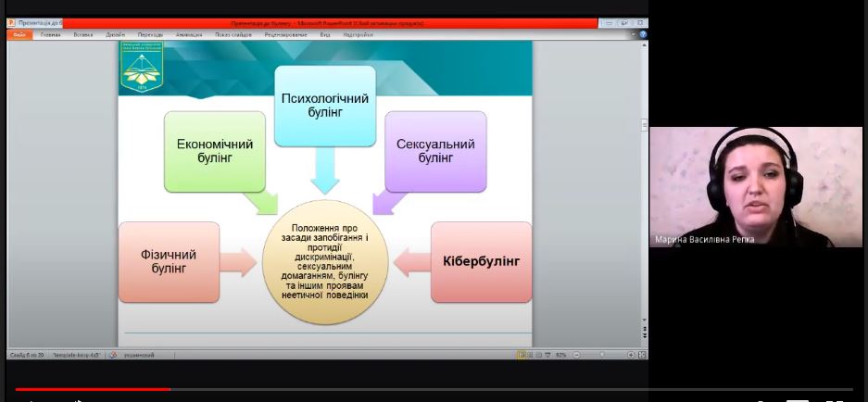
Task: Switch to the Вставка ribbon tab
Action: (x=83, y=34)
